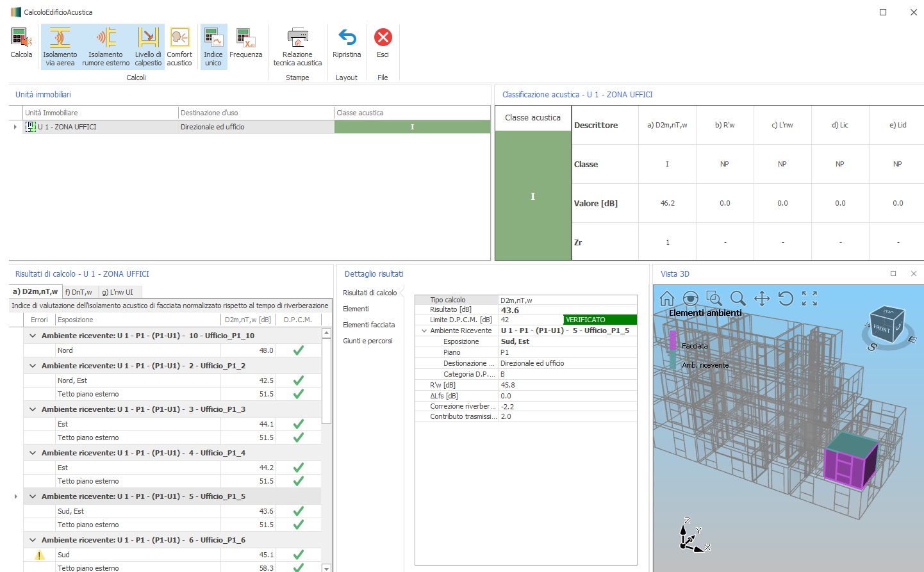This screenshot has height=572, width=924.
Task: Click the rotate icon in Vista 3D
Action: 786,298
